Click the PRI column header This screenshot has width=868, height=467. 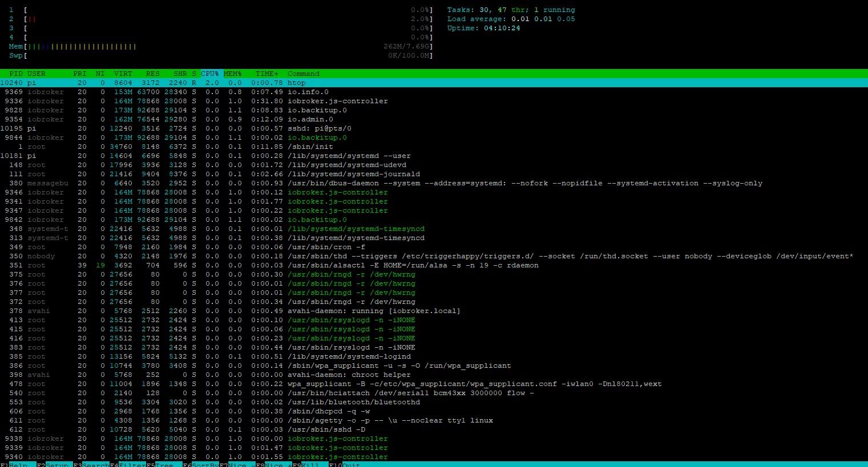(80, 74)
